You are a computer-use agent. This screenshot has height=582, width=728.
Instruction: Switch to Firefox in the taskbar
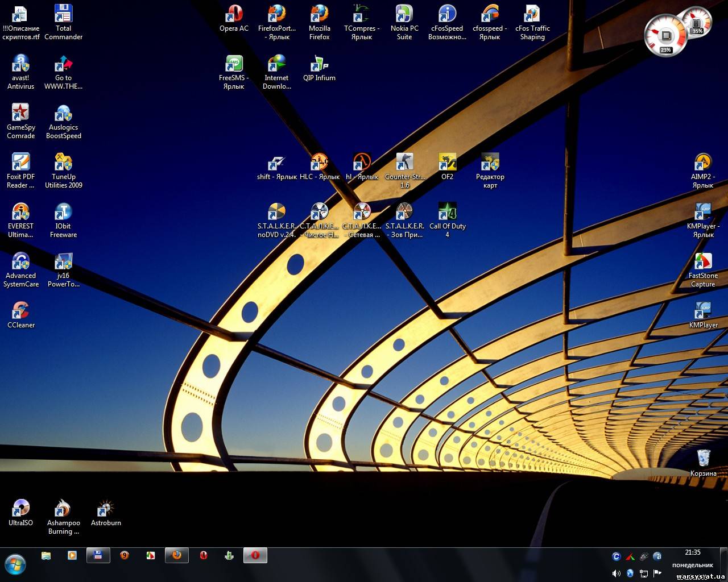[177, 555]
